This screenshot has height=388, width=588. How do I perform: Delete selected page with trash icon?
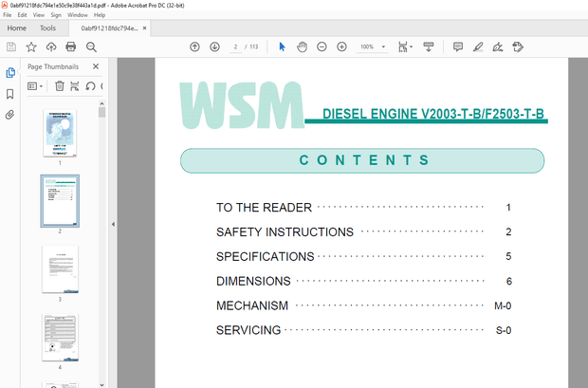point(59,86)
